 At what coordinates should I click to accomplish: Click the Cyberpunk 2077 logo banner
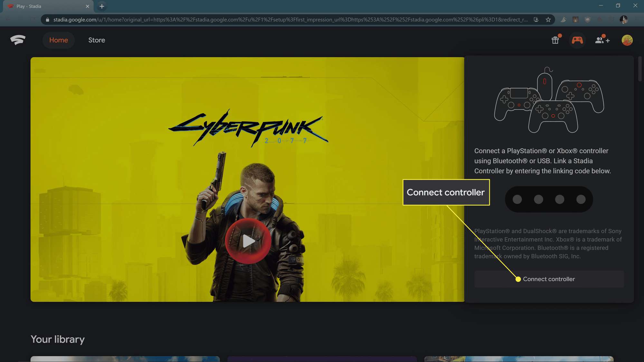248,128
